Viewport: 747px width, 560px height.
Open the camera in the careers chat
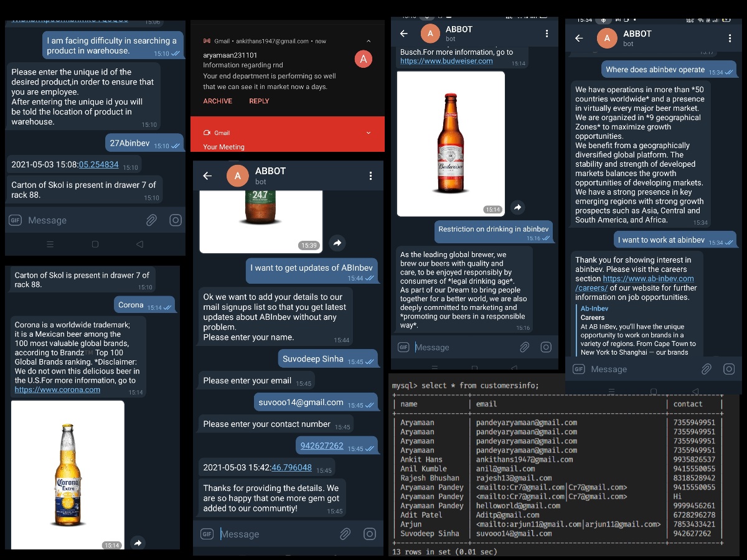[x=728, y=369]
